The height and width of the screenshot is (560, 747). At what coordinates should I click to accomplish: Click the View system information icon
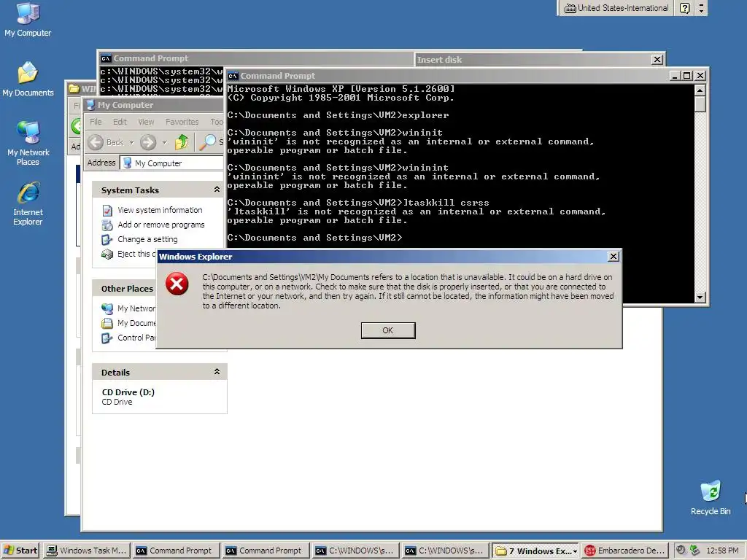[107, 210]
